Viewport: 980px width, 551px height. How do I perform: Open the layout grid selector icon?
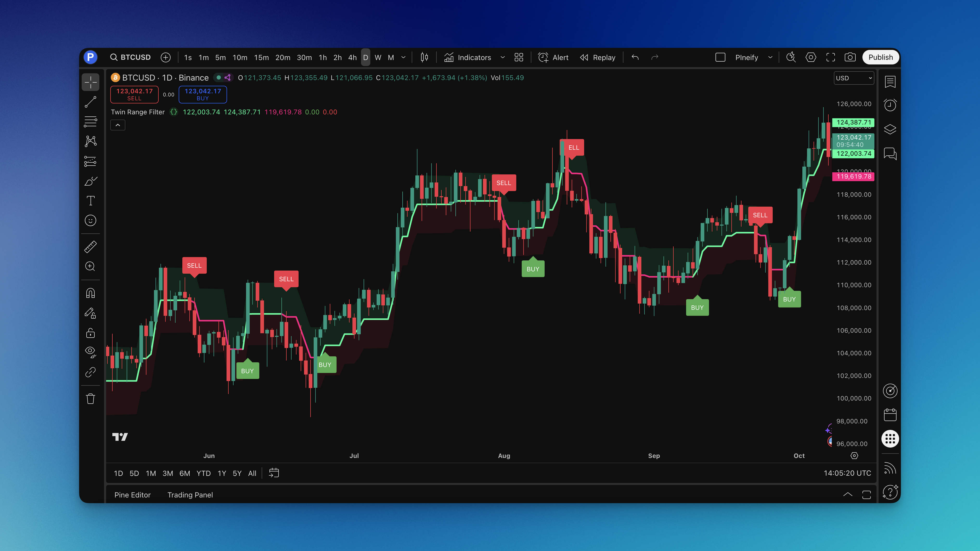pos(519,57)
